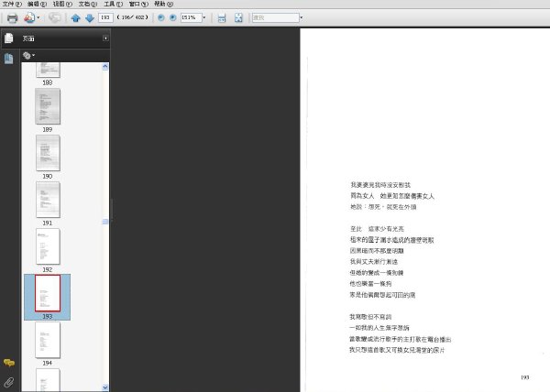This screenshot has height=392, width=550.
Task: Open the 视图 (View) menu
Action: 62,4
